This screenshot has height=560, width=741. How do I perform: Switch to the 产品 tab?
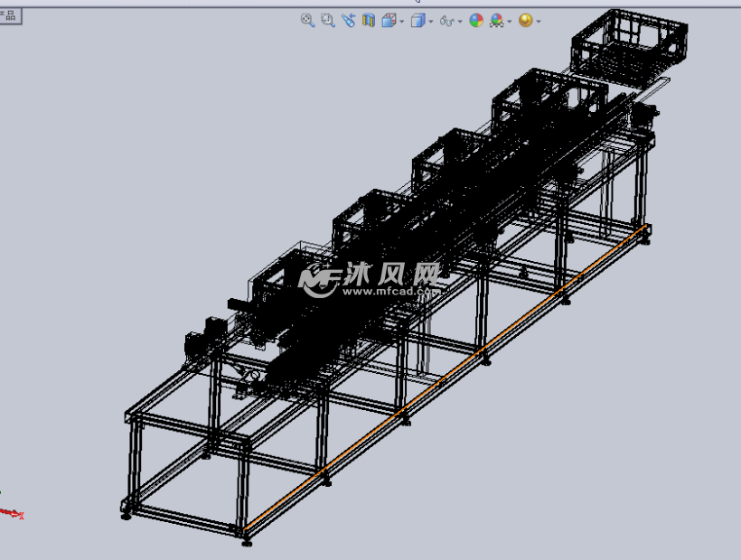click(11, 15)
